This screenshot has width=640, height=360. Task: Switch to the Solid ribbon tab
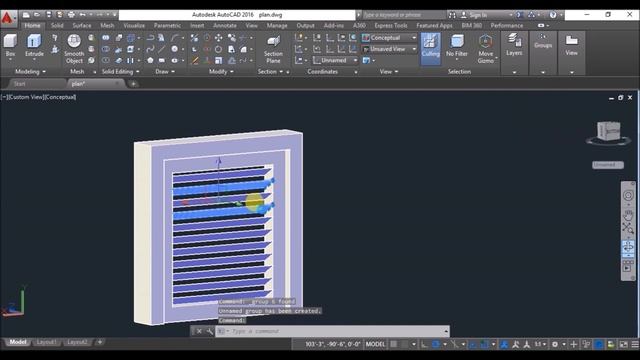click(57, 25)
